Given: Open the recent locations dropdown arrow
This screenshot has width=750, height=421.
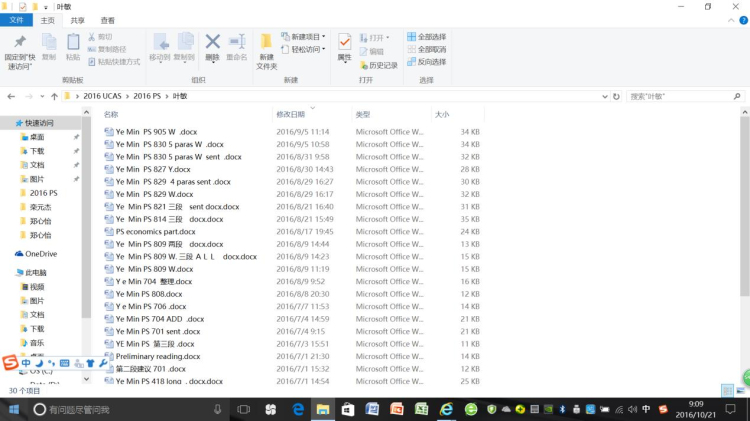Looking at the screenshot, I should click(41, 96).
